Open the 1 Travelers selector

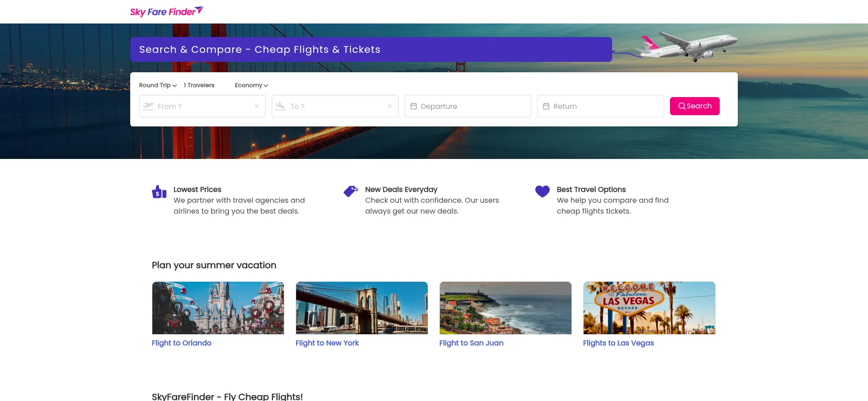click(199, 85)
